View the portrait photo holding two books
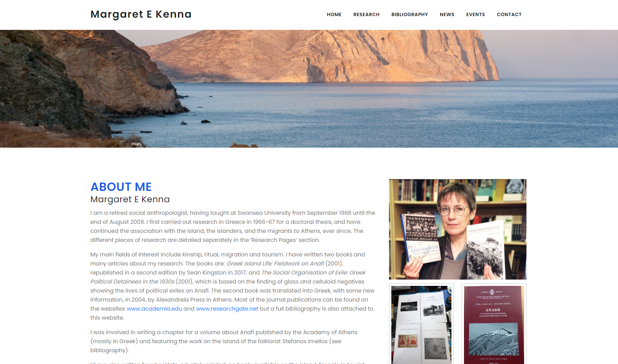This screenshot has width=618, height=364. [457, 229]
